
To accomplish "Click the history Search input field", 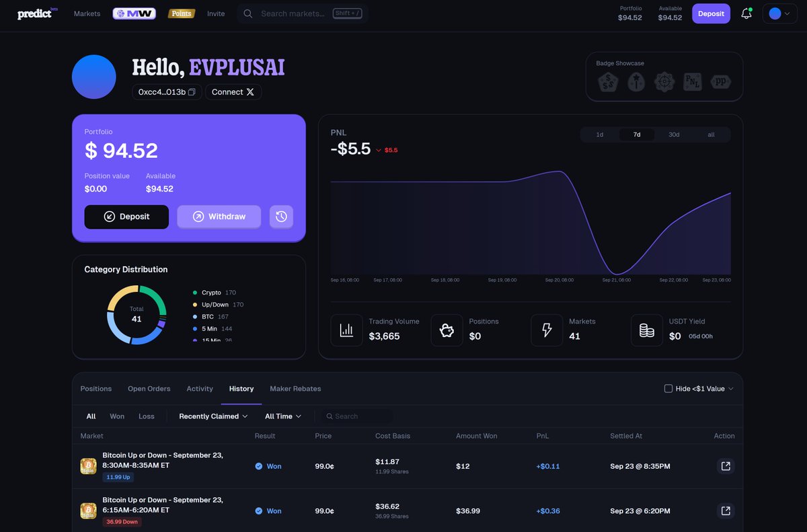I will (x=356, y=416).
